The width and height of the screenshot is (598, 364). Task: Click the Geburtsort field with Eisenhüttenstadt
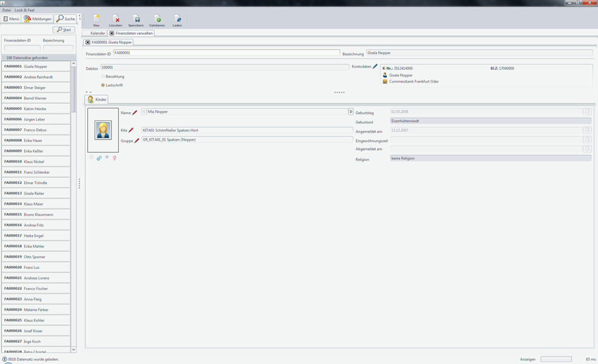490,121
